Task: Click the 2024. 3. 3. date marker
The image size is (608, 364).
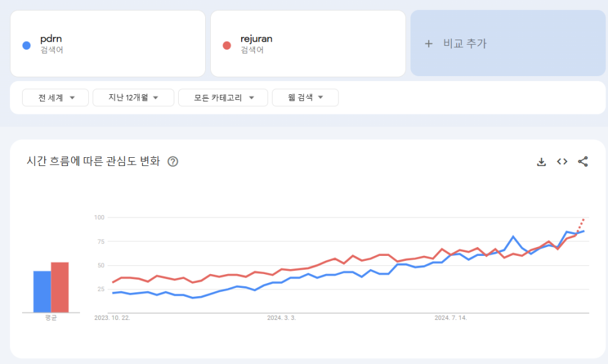Action: pyautogui.click(x=281, y=318)
